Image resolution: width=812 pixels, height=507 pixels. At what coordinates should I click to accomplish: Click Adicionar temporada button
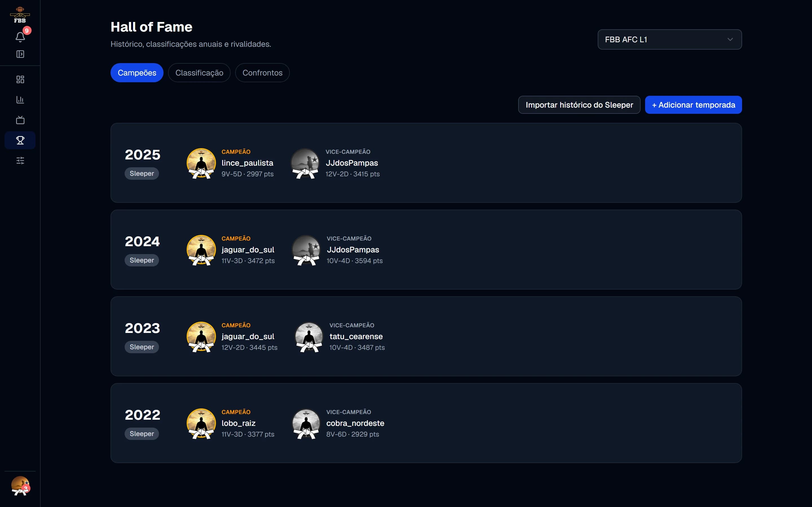click(693, 105)
